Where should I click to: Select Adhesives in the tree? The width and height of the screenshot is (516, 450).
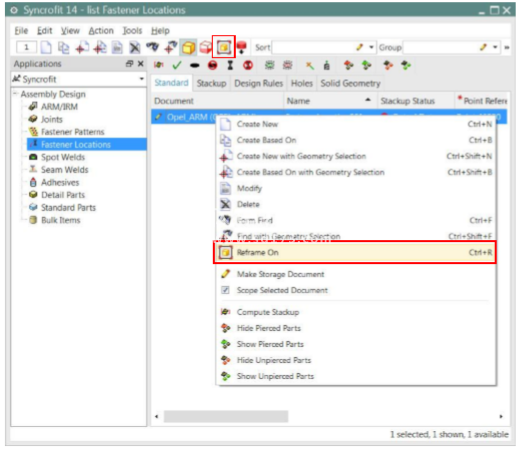60,182
